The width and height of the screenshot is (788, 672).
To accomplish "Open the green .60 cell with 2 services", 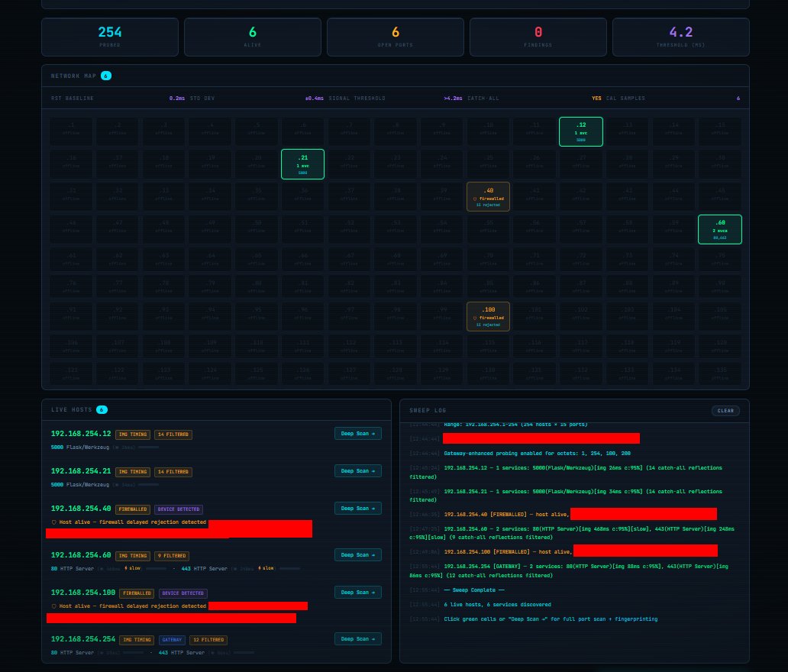I will click(x=719, y=229).
